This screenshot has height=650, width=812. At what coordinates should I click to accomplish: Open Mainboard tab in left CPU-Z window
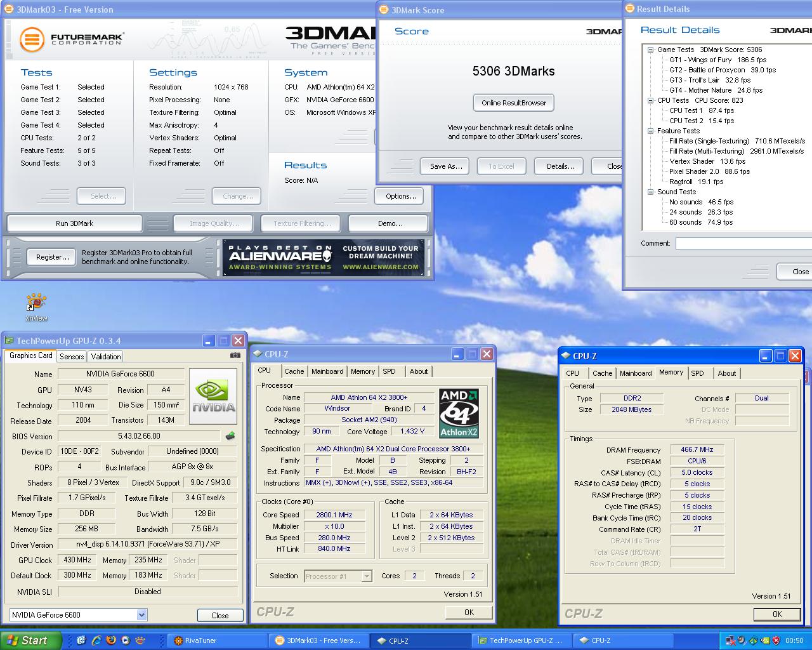(327, 371)
